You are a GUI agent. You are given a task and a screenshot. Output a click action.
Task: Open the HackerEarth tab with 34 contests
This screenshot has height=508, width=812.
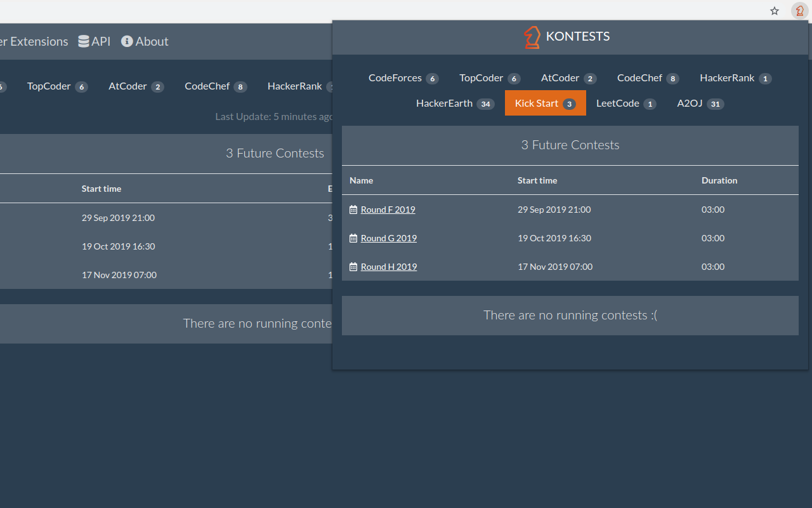[x=455, y=104]
